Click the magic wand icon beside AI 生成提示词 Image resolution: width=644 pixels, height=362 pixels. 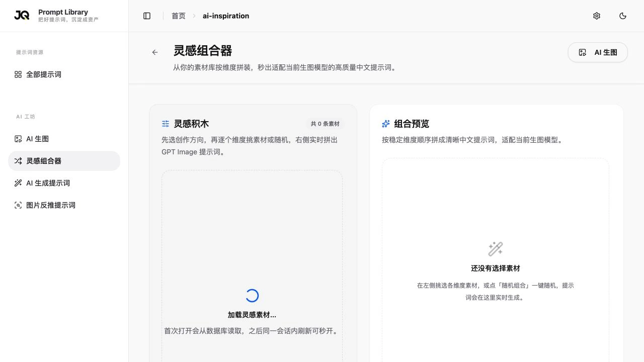[x=18, y=183]
